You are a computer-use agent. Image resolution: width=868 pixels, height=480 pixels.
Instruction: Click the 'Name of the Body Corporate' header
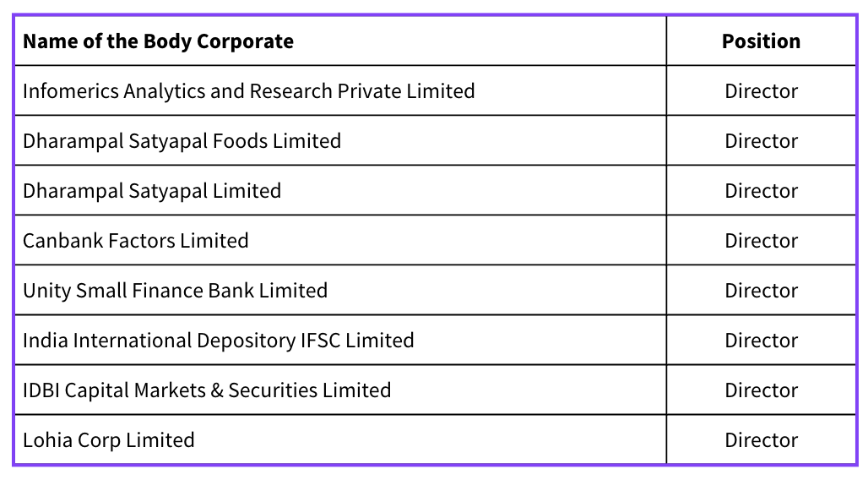[158, 41]
